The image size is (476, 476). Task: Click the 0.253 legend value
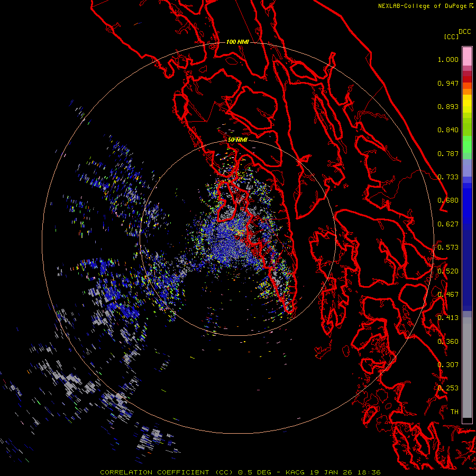(x=448, y=388)
